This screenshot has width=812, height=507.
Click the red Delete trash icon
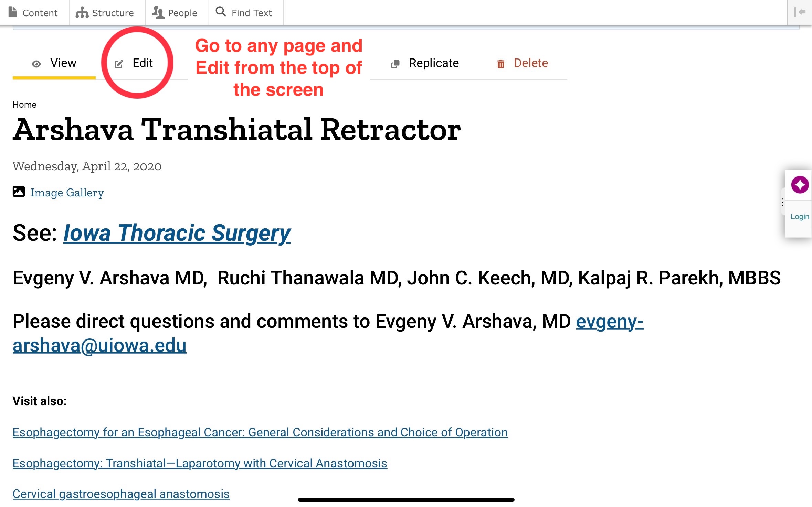tap(500, 64)
